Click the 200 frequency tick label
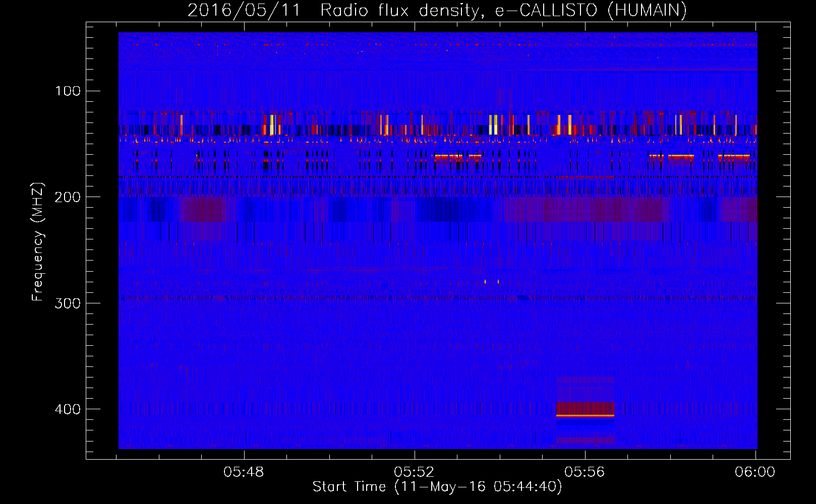This screenshot has width=816, height=504. (x=68, y=197)
